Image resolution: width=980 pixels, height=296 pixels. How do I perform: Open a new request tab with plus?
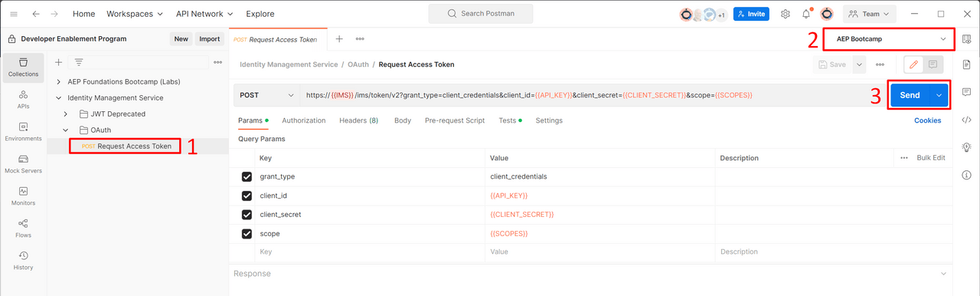[x=339, y=38]
